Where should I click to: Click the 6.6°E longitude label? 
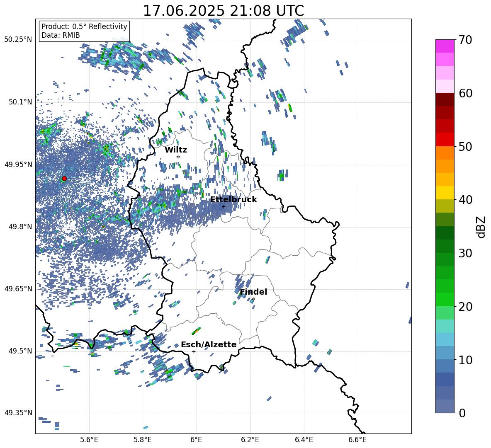pyautogui.click(x=357, y=440)
